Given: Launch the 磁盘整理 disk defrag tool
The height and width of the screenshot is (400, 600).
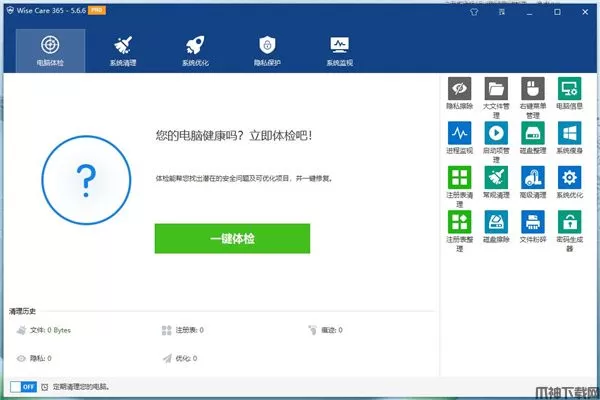Looking at the screenshot, I should [532, 132].
